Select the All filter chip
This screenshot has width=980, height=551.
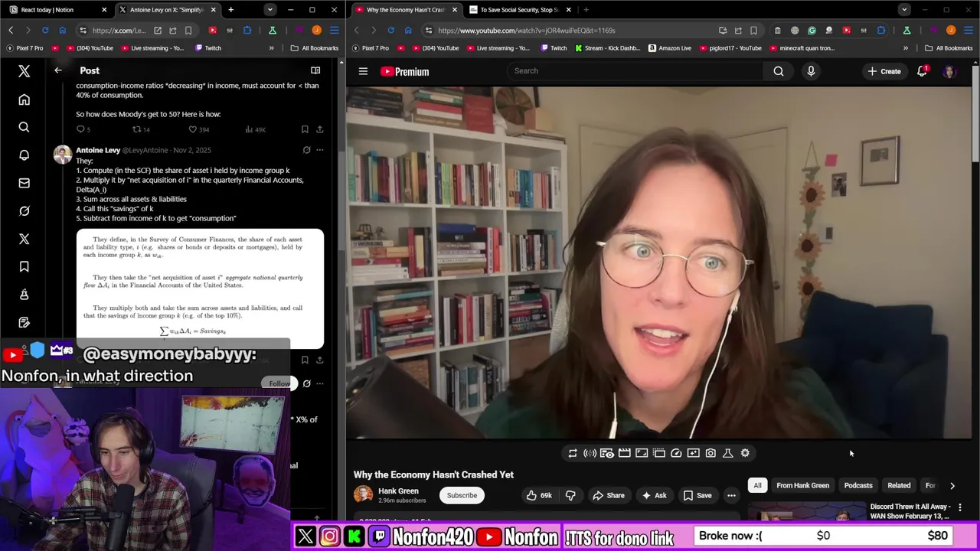[757, 485]
